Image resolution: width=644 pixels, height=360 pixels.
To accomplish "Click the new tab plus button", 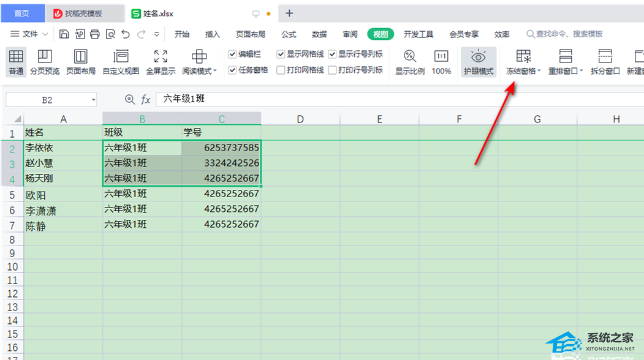I will [290, 13].
